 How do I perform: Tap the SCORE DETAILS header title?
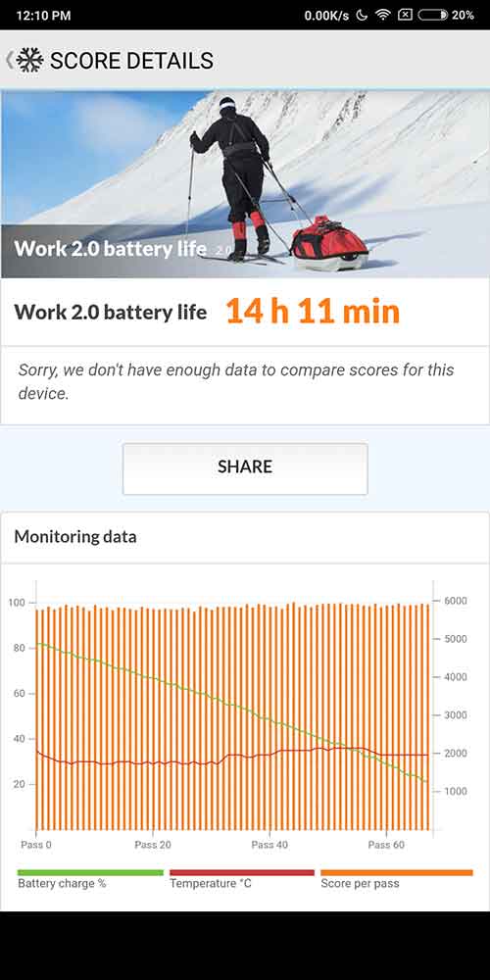132,61
